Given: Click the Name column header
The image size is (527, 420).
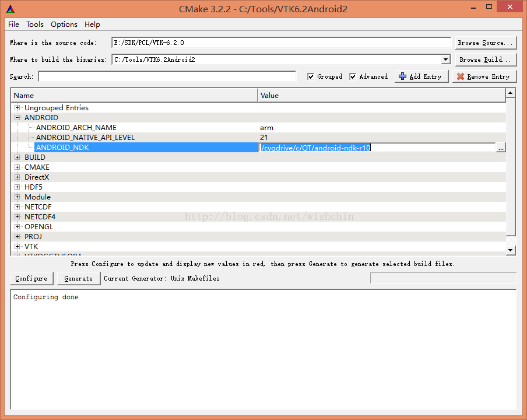Looking at the screenshot, I should pyautogui.click(x=134, y=96).
